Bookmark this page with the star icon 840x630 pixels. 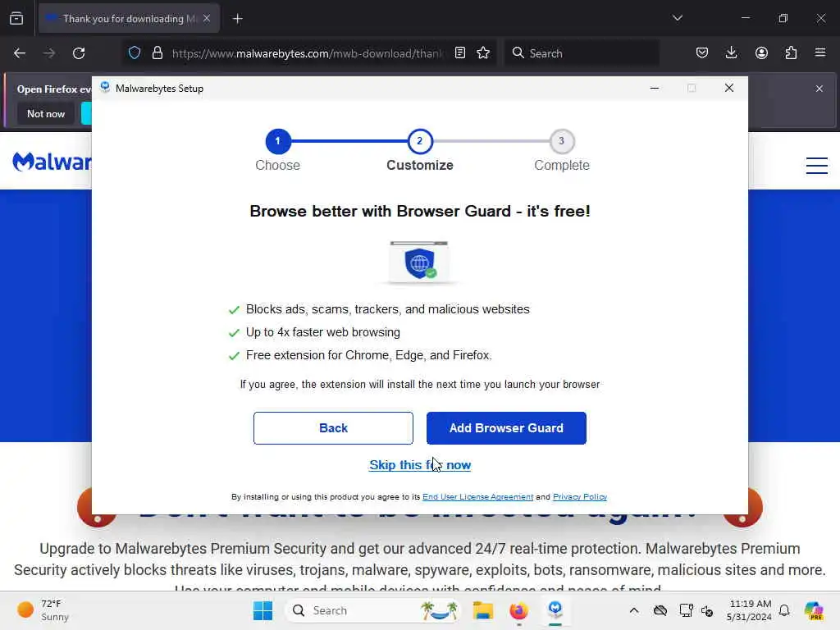pos(483,53)
